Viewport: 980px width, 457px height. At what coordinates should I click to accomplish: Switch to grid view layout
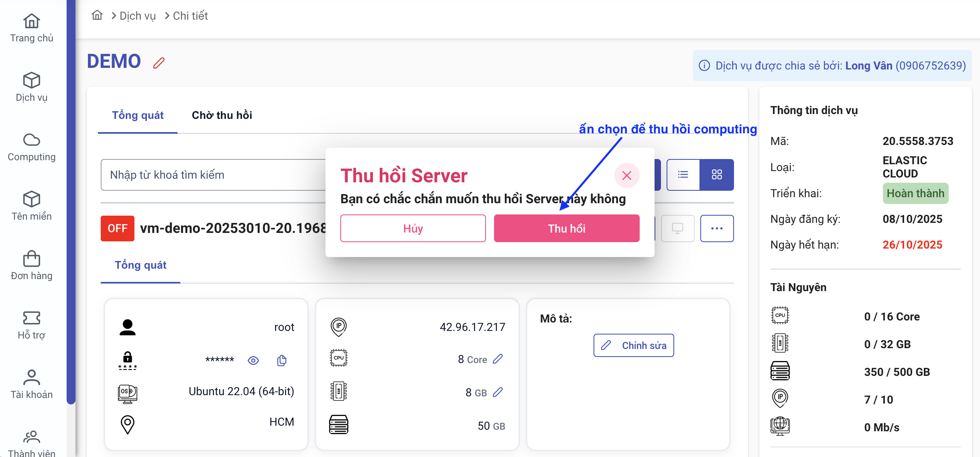717,175
